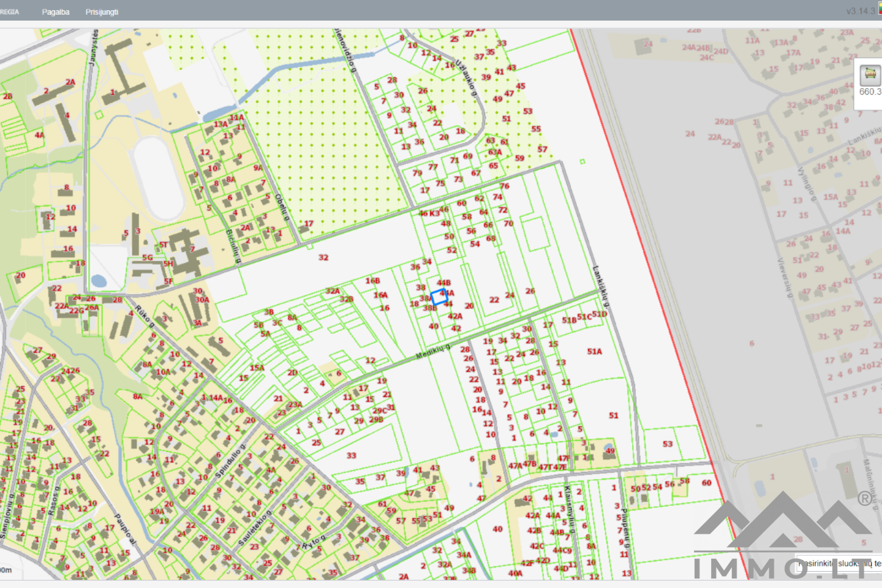Open the Prisijungti login menu
The width and height of the screenshot is (882, 588).
pos(102,12)
